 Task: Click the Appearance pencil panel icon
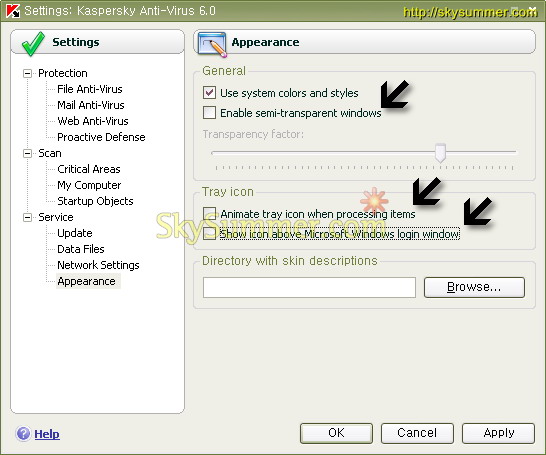[x=212, y=44]
